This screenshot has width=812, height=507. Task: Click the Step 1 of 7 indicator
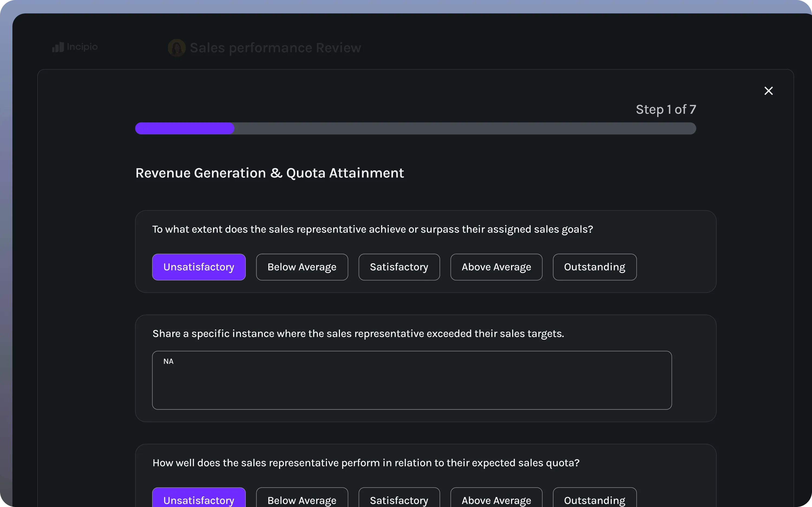point(666,110)
